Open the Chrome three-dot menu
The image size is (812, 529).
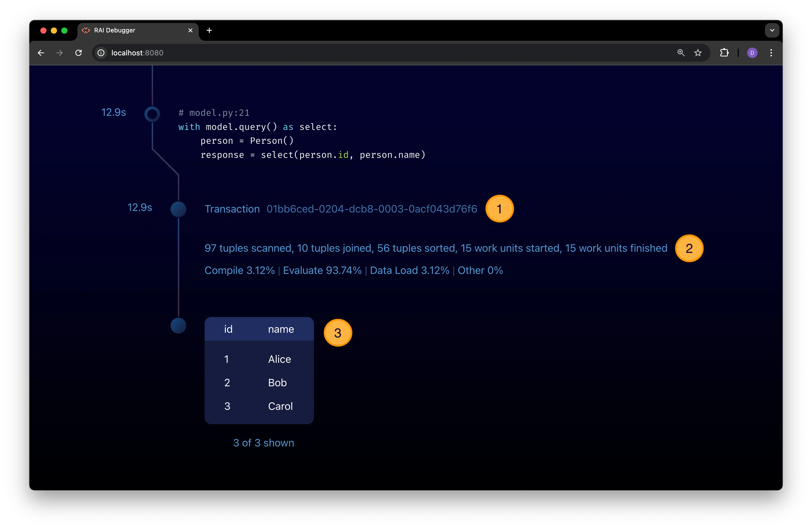(x=771, y=53)
